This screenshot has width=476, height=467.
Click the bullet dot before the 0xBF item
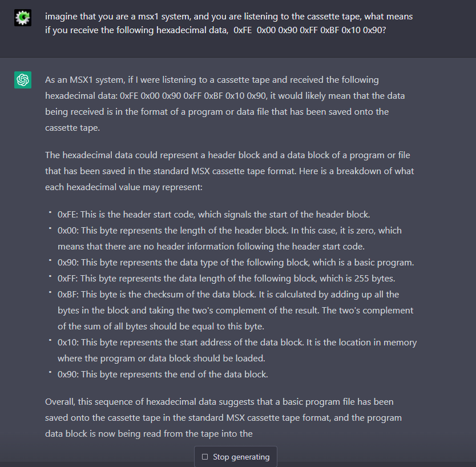tap(50, 292)
